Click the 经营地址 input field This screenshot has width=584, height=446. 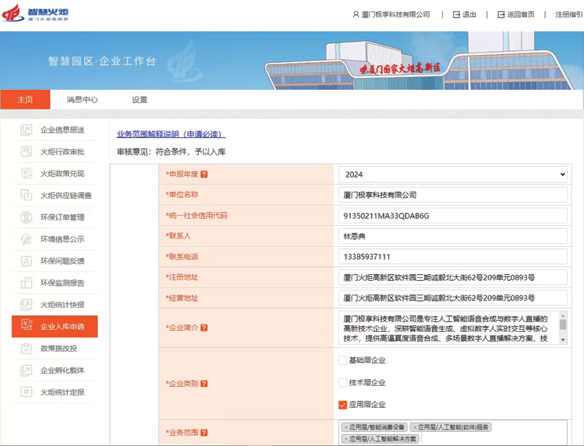point(453,298)
